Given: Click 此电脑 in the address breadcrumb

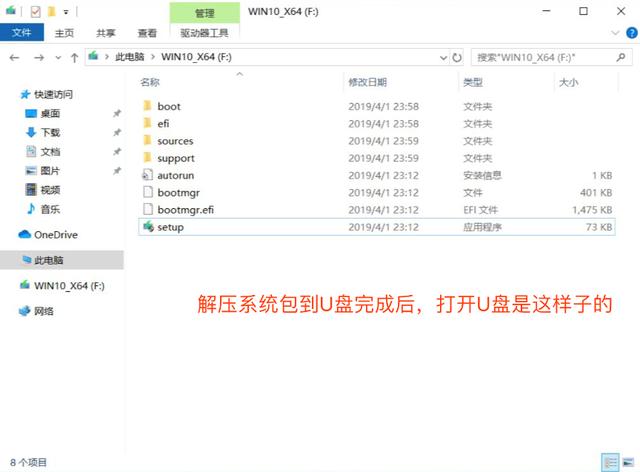Looking at the screenshot, I should pyautogui.click(x=129, y=57).
